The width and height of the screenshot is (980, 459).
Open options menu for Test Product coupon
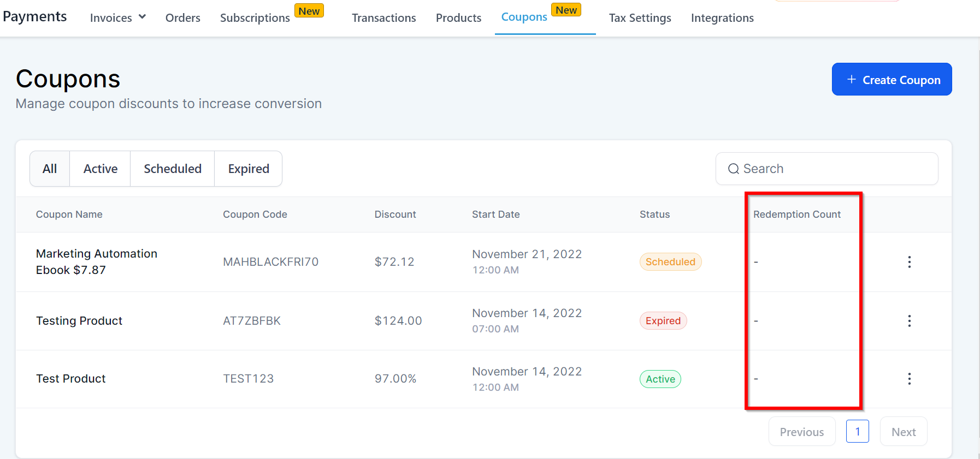910,379
